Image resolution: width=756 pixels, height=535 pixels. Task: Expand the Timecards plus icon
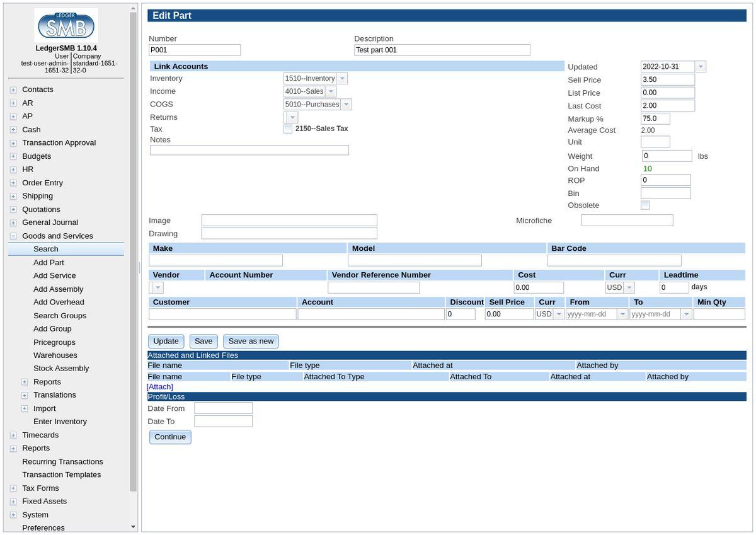pos(13,435)
